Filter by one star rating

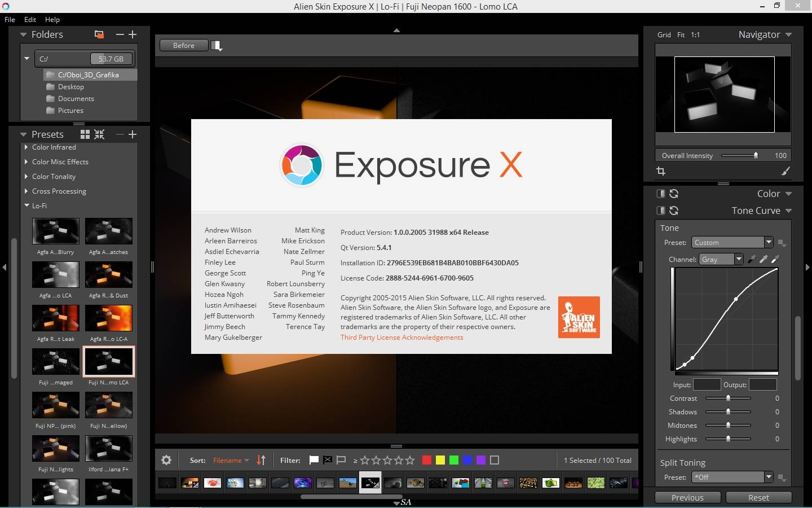[365, 460]
